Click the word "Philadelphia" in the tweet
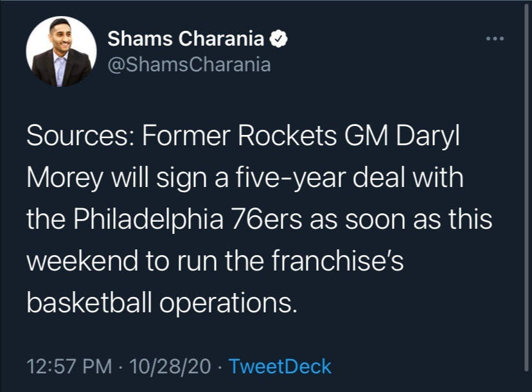This screenshot has width=532, height=392. (148, 219)
